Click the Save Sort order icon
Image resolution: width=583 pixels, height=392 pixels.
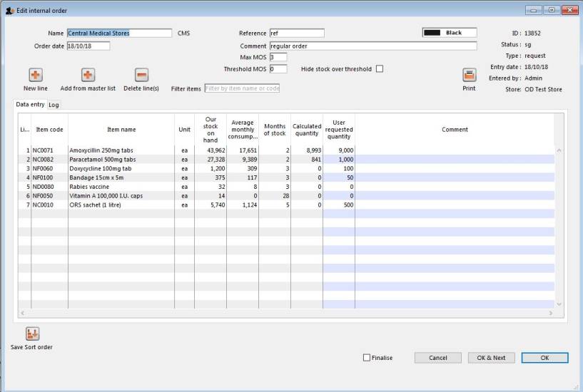pos(32,334)
